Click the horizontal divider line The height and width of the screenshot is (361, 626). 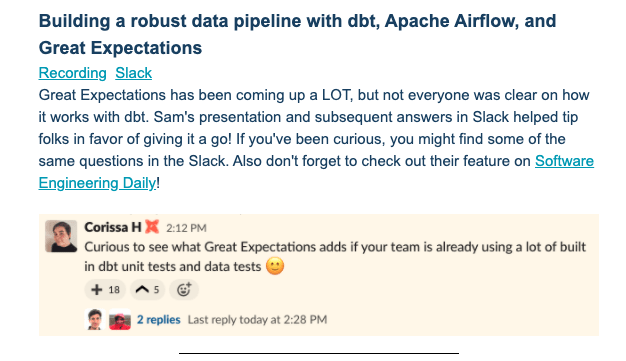[x=319, y=353]
